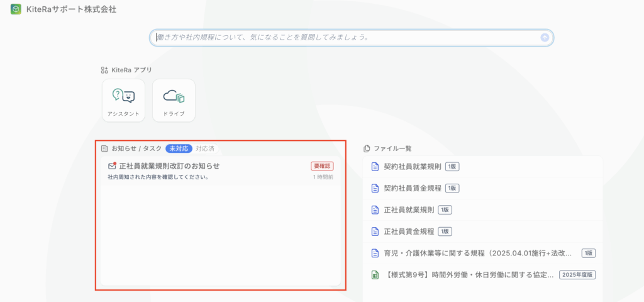Click the 2025年度版 version badge

click(577, 274)
